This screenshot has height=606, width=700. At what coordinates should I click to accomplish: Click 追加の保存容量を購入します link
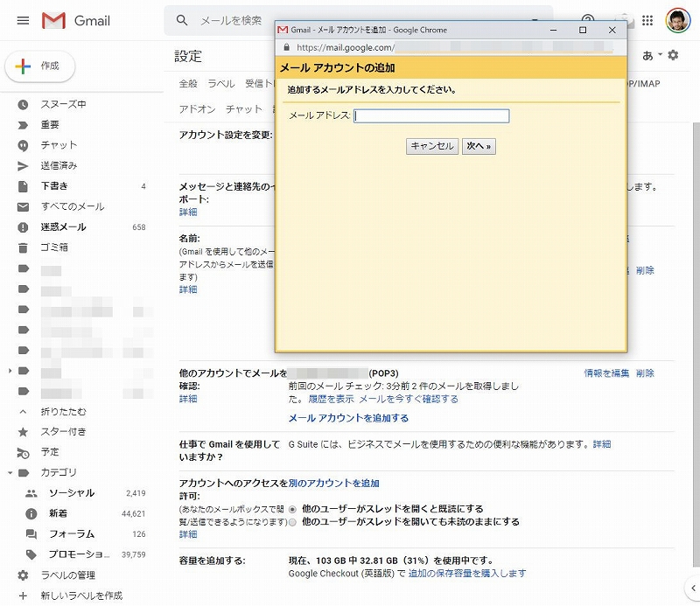click(467, 574)
